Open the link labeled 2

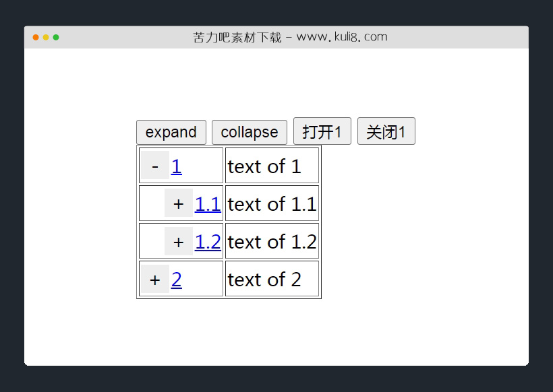coord(176,279)
